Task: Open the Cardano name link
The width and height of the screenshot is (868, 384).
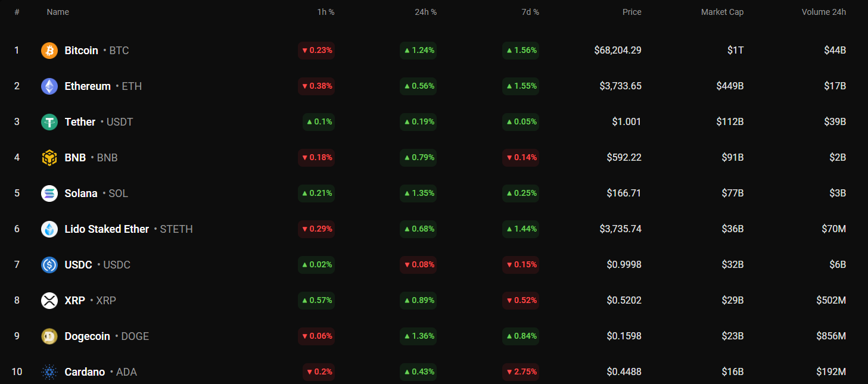Action: pos(85,372)
